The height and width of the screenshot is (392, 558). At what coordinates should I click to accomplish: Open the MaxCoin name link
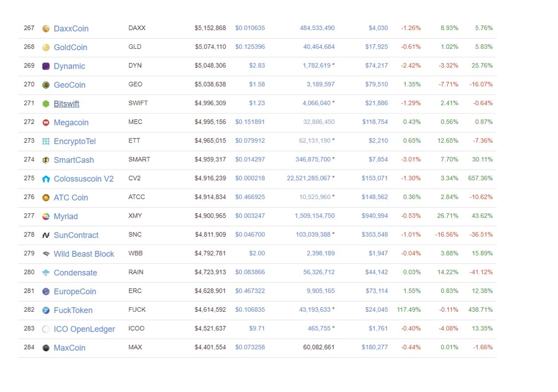point(70,348)
